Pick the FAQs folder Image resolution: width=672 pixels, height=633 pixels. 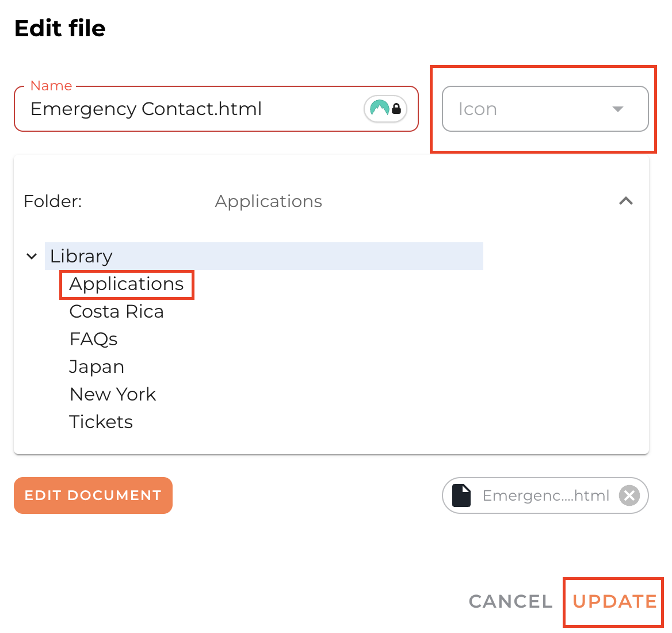[93, 339]
